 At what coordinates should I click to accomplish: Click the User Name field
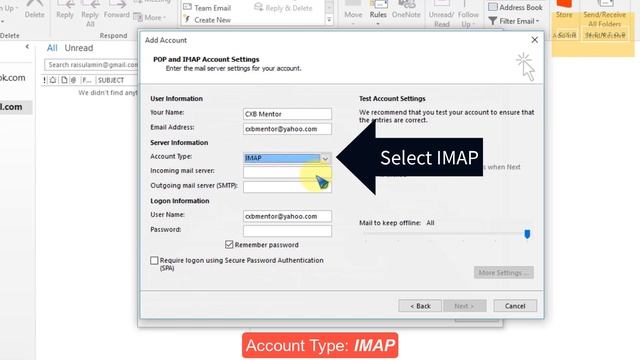point(287,216)
